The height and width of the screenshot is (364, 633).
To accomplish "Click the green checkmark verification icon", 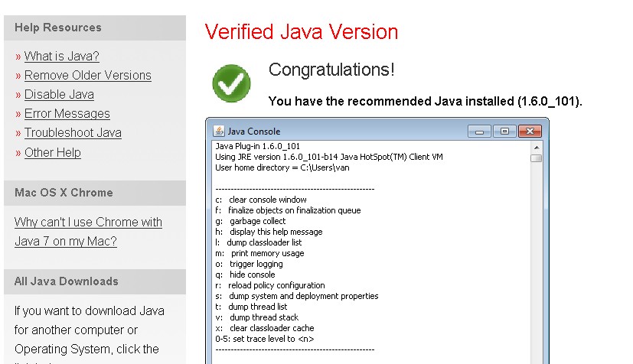I will coord(231,83).
